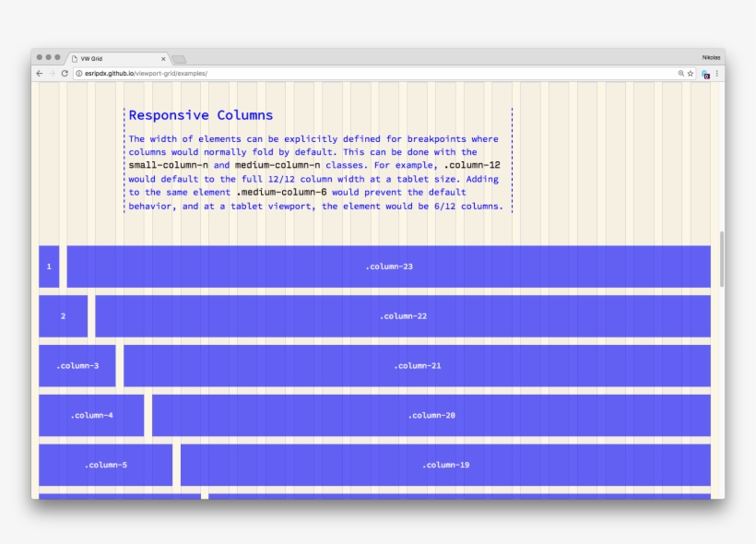Close the VW Grid tab
The width and height of the screenshot is (756, 544).
(162, 57)
